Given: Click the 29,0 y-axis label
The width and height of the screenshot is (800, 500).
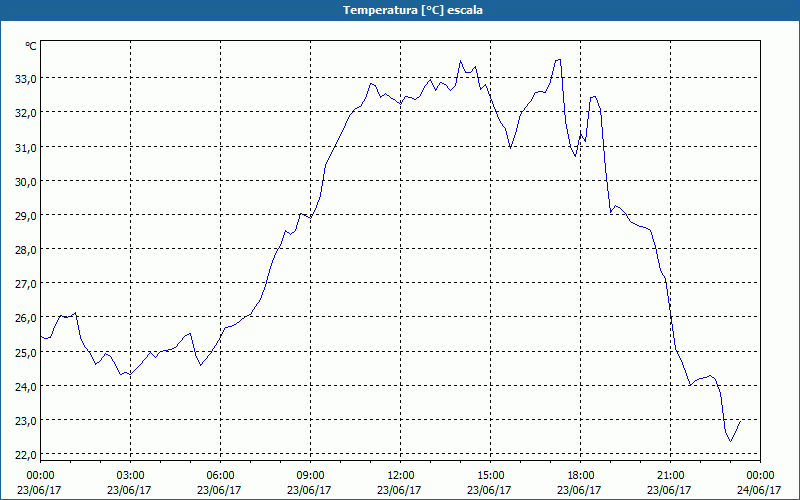Looking at the screenshot, I should pos(24,216).
